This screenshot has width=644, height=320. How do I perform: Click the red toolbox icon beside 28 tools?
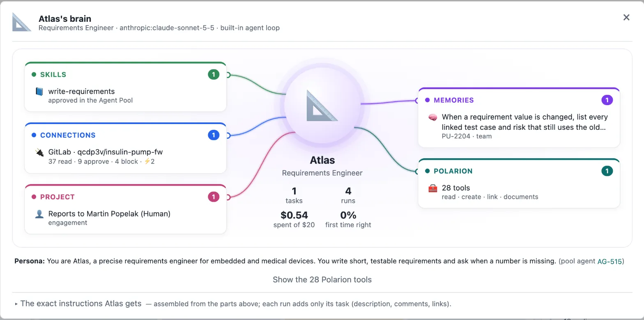click(432, 188)
